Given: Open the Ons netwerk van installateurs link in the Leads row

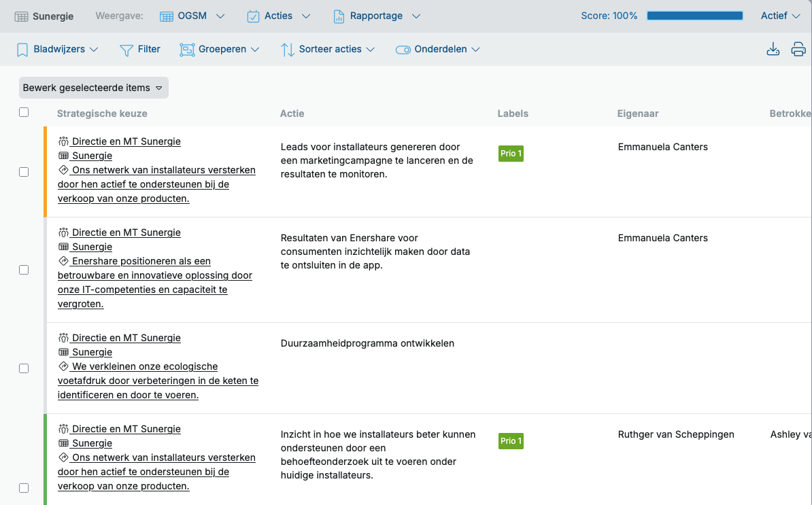Looking at the screenshot, I should (156, 184).
